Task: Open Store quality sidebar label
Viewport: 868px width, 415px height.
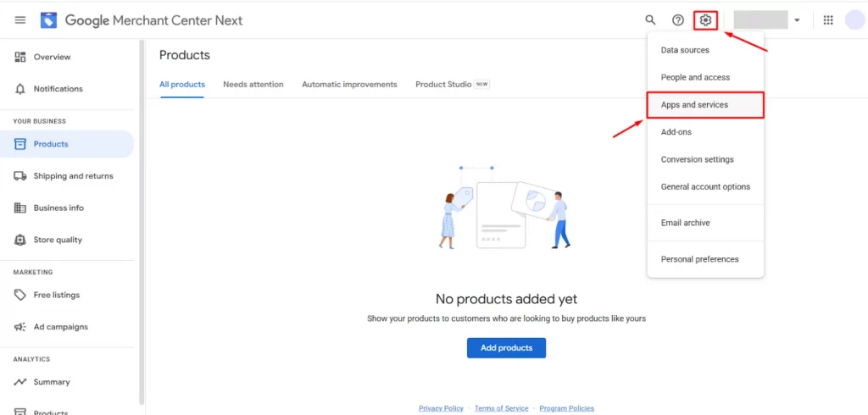Action: pos(58,240)
